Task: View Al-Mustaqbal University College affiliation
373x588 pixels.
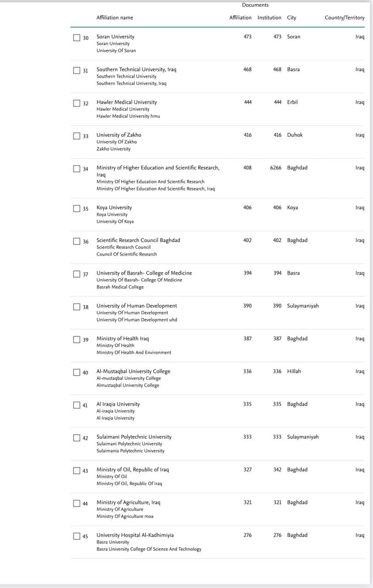Action: click(x=133, y=371)
